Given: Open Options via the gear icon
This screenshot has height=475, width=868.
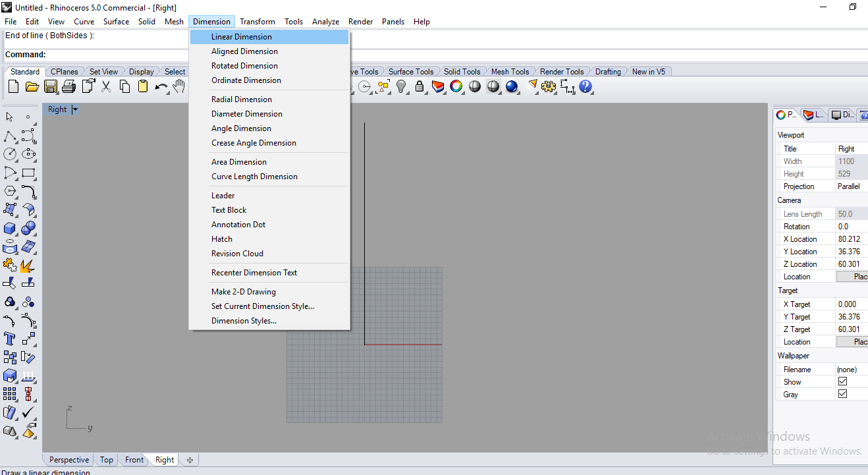Looking at the screenshot, I should tap(549, 86).
